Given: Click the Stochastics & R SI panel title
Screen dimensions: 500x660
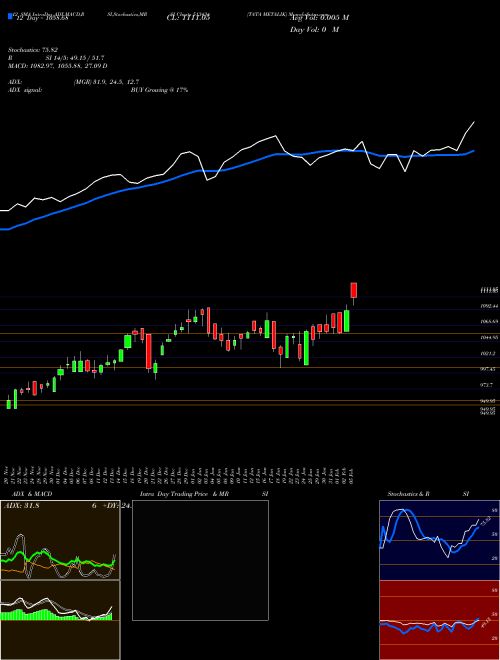Looking at the screenshot, I should point(428,494).
